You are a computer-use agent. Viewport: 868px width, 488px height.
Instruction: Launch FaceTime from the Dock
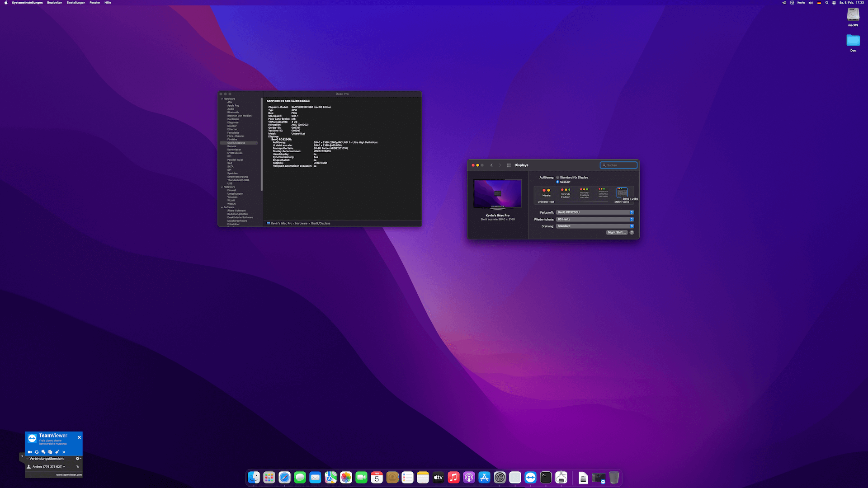[362, 477]
